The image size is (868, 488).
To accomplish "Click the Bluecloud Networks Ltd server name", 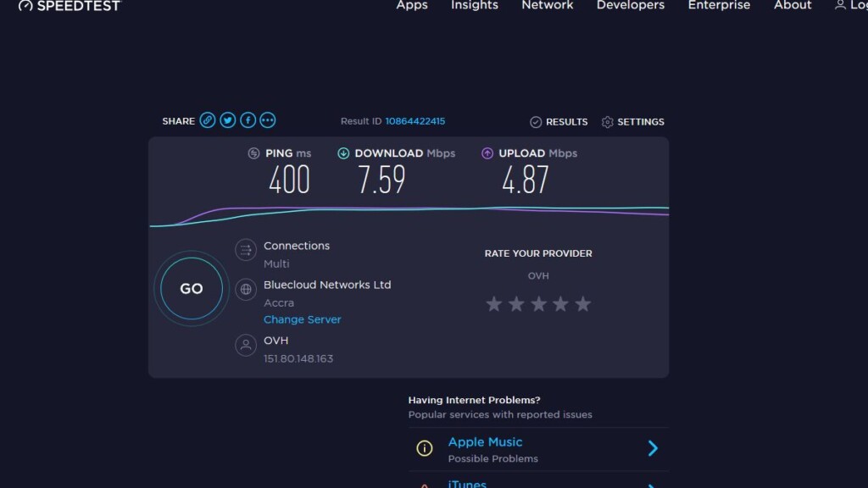I will click(327, 285).
